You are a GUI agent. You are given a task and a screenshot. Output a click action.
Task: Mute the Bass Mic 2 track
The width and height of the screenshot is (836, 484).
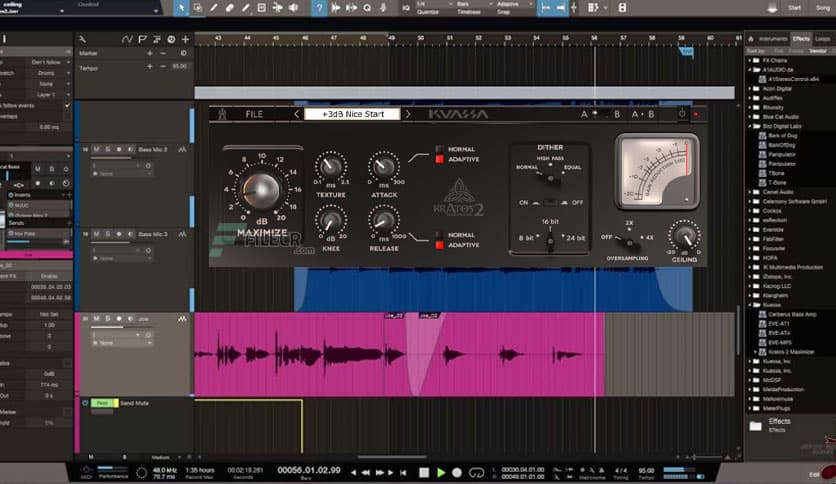pos(97,150)
